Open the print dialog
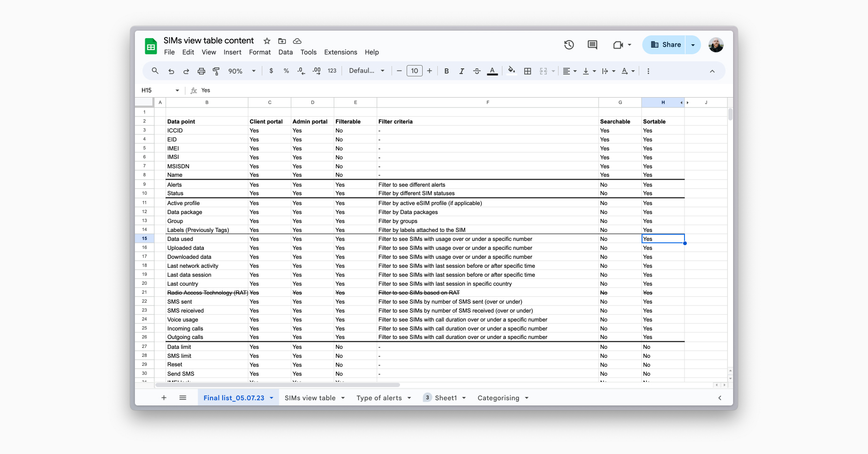 (x=201, y=71)
